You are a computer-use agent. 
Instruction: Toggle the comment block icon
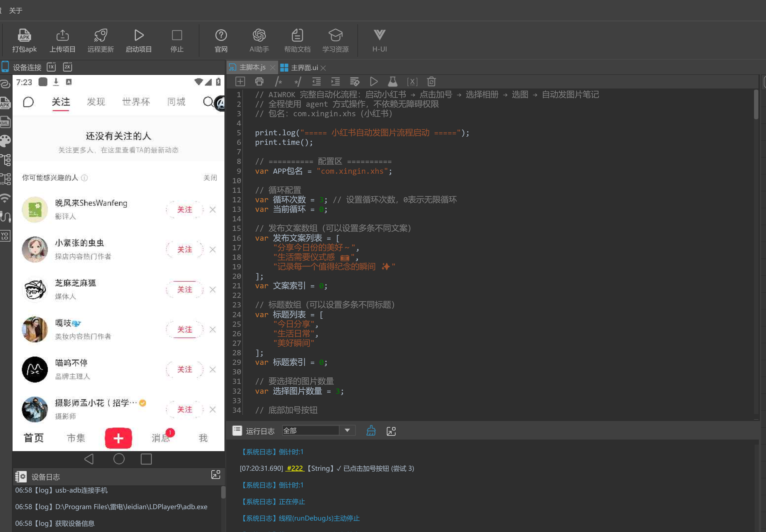coord(278,82)
